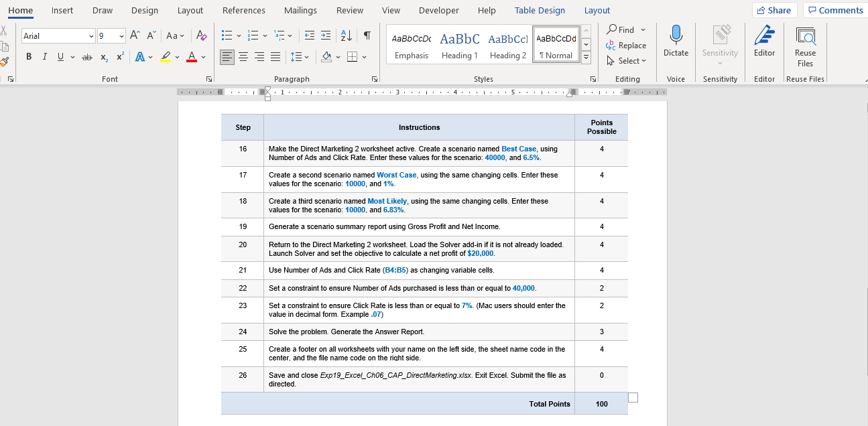
Task: Toggle italic formatting
Action: [x=45, y=57]
